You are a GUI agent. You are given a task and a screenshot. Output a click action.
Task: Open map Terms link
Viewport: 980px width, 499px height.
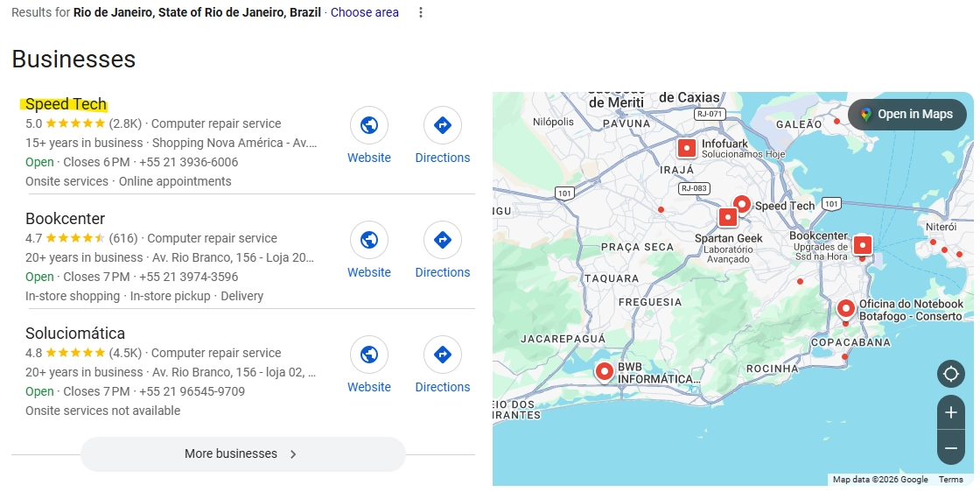click(x=950, y=480)
